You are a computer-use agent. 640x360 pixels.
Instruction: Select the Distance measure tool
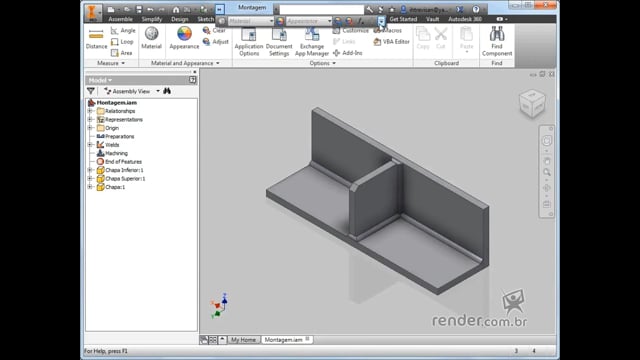click(96, 39)
